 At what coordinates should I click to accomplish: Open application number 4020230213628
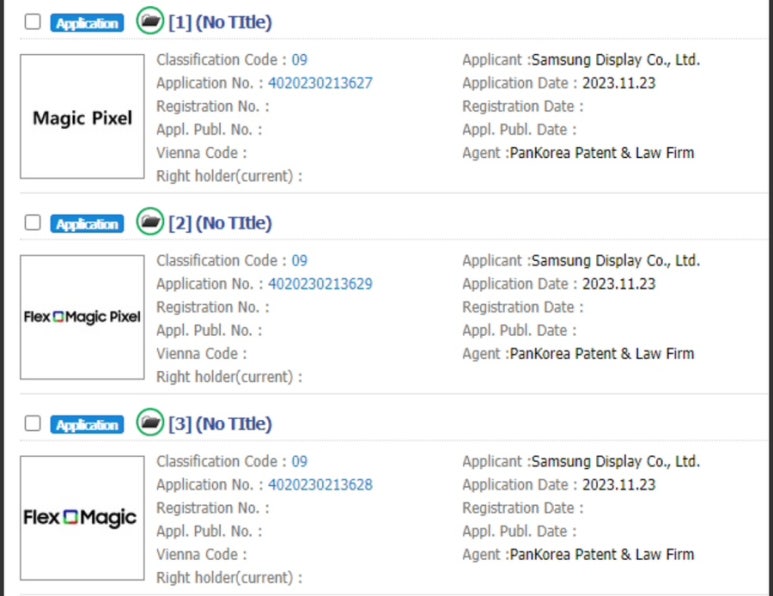320,484
